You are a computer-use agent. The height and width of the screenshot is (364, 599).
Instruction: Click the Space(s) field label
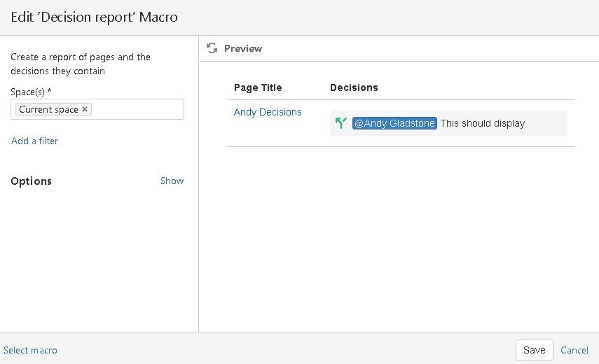pyautogui.click(x=31, y=92)
